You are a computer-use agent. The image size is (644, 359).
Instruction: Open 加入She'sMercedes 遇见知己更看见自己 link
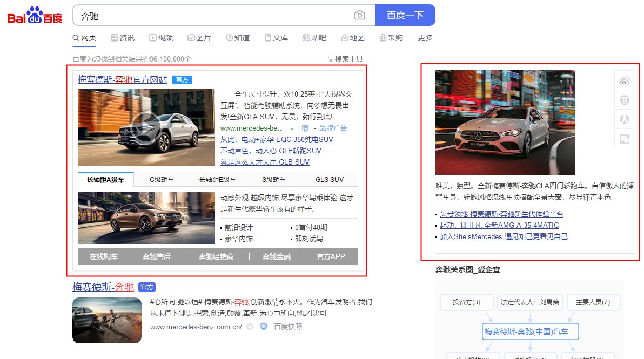[x=504, y=237]
